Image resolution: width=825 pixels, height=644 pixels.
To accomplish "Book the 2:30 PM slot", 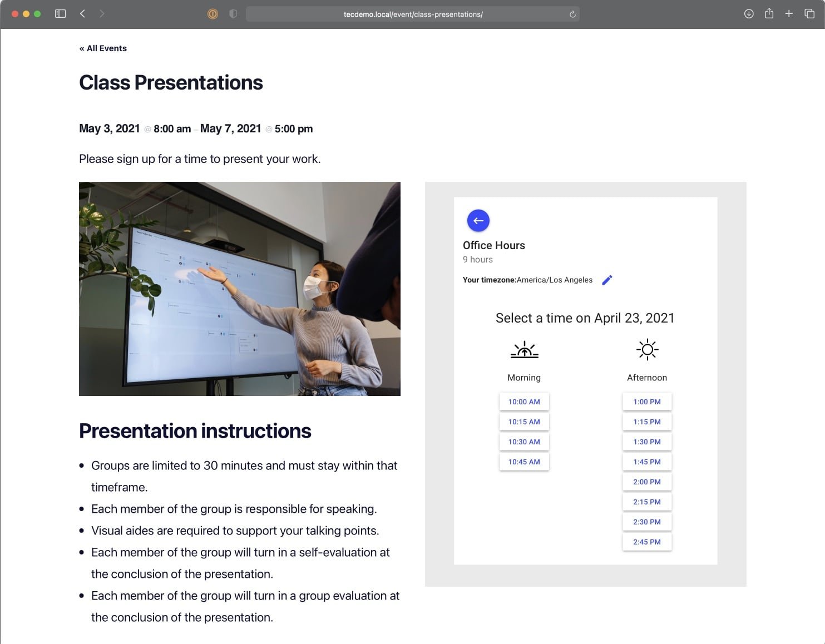I will point(647,522).
